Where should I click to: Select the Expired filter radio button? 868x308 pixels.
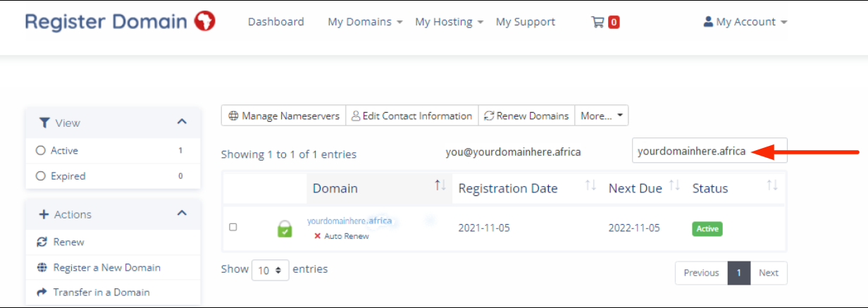(40, 176)
